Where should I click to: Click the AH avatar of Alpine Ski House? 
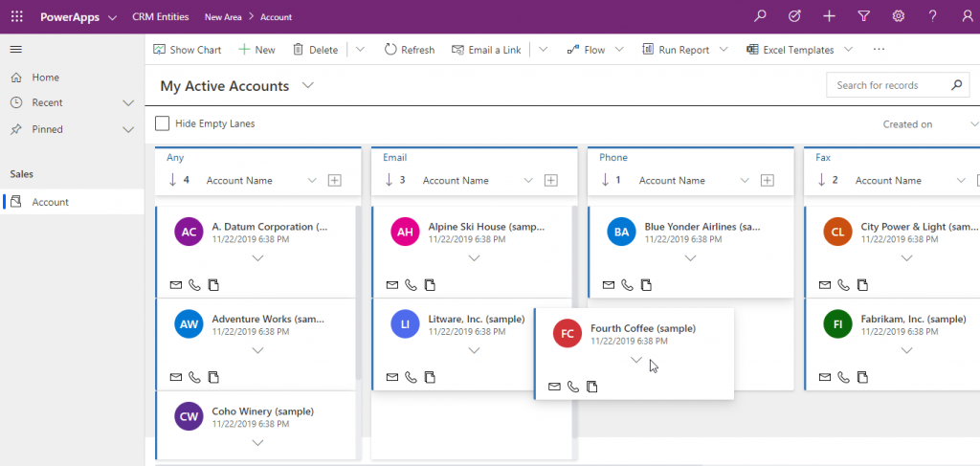click(405, 233)
